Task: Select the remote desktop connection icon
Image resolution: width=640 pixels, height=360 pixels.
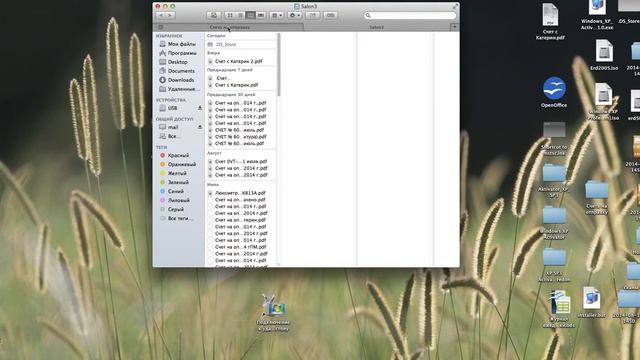Action: [273, 312]
